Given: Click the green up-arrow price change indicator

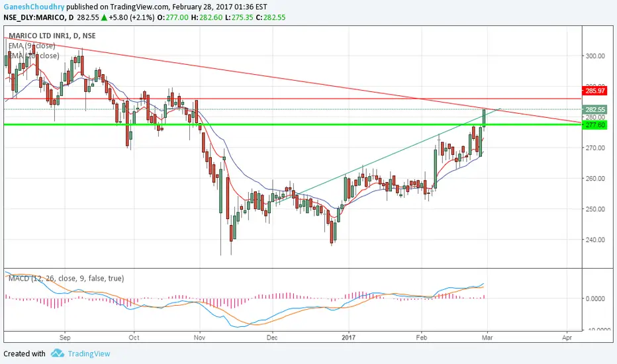Looking at the screenshot, I should 104,17.
